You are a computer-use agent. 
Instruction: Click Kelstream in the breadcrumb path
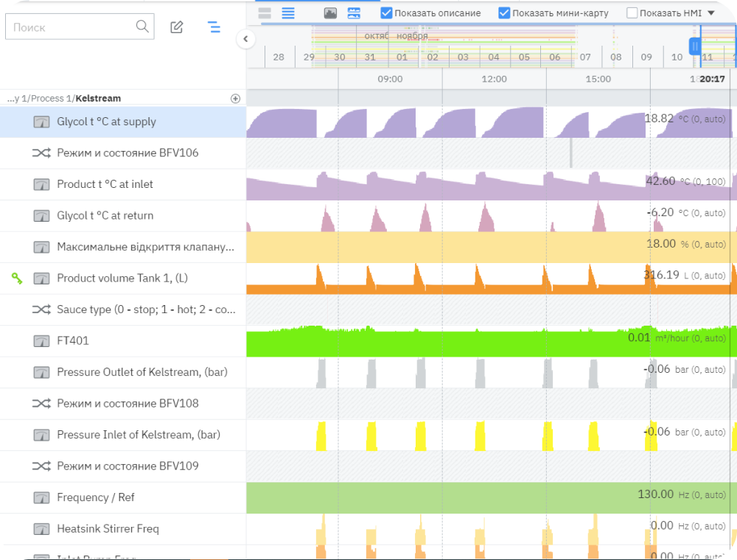pos(98,98)
